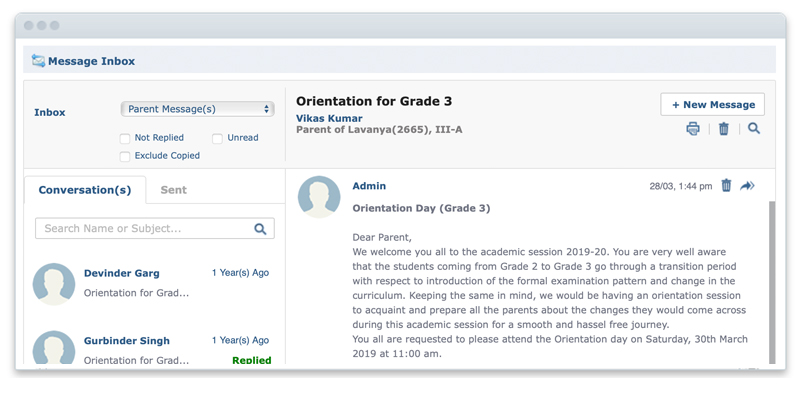Open Devinder Garg's conversation
This screenshot has width=800, height=398.
click(x=154, y=283)
